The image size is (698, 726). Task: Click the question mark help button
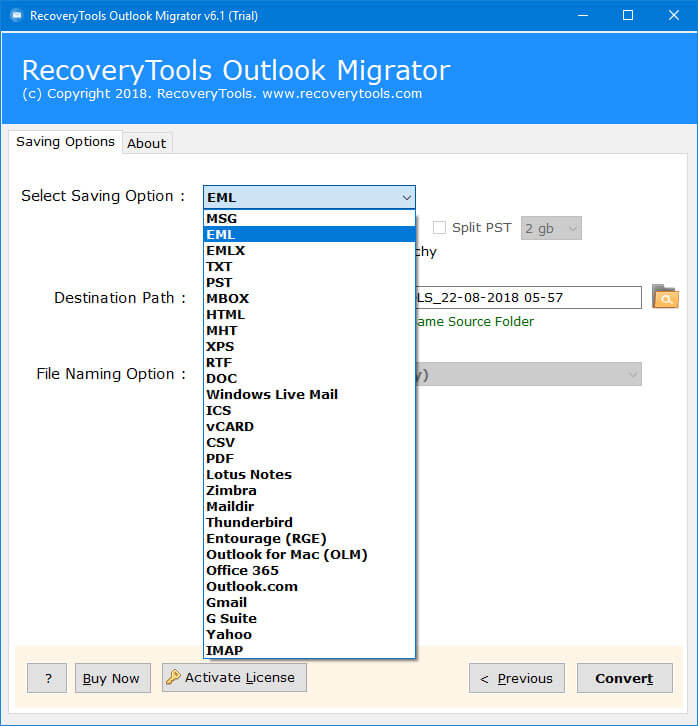[x=47, y=678]
